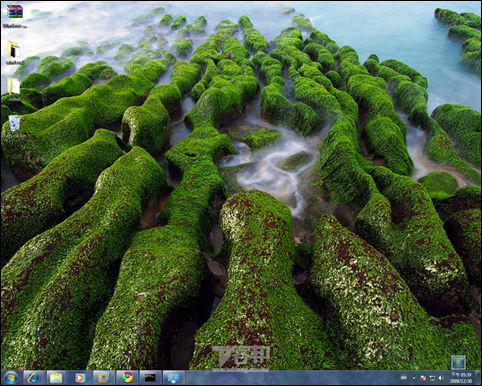Open the Recycle Bin desktop icon
The height and width of the screenshot is (386, 482).
[14, 126]
